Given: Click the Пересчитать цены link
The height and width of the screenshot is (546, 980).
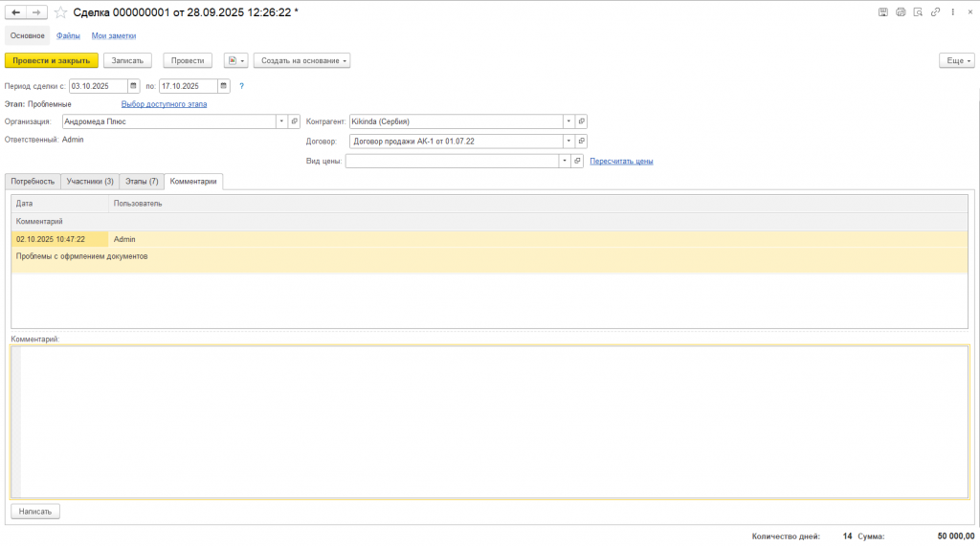Looking at the screenshot, I should point(621,162).
